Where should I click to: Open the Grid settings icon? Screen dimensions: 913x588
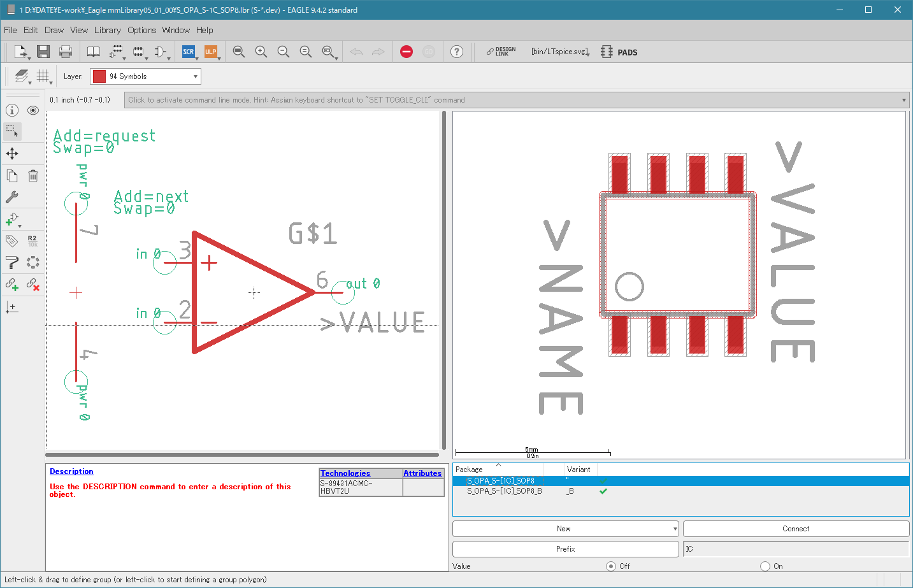(x=43, y=76)
